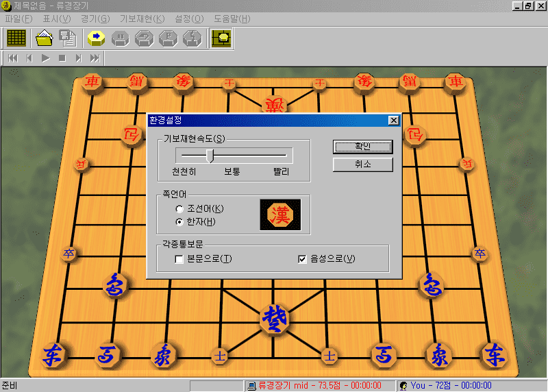Select the 3D board view toolbar icon
This screenshot has width=548, height=392.
pos(221,38)
